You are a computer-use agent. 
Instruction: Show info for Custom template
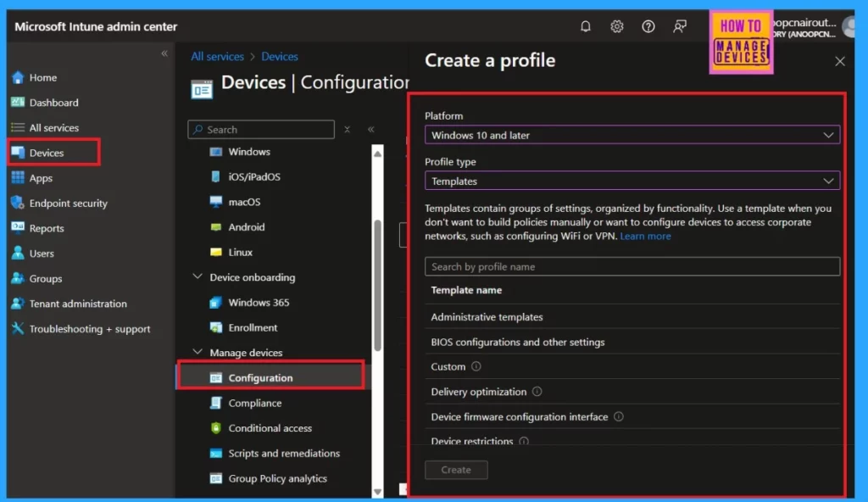476,366
